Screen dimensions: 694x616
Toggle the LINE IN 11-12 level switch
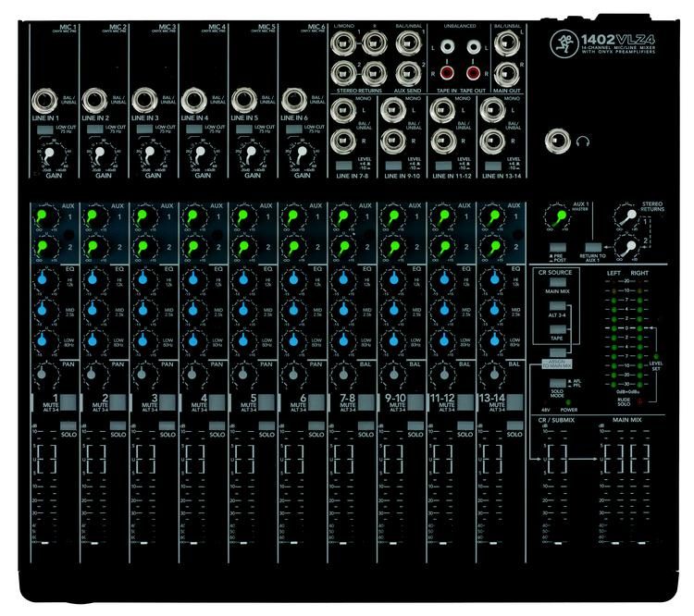point(443,166)
